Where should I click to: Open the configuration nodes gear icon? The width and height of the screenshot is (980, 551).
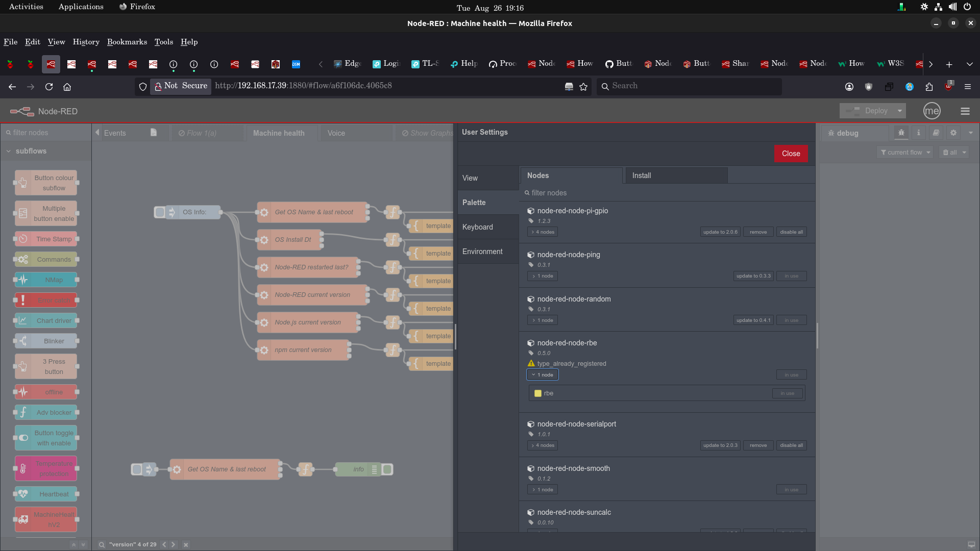tap(953, 133)
